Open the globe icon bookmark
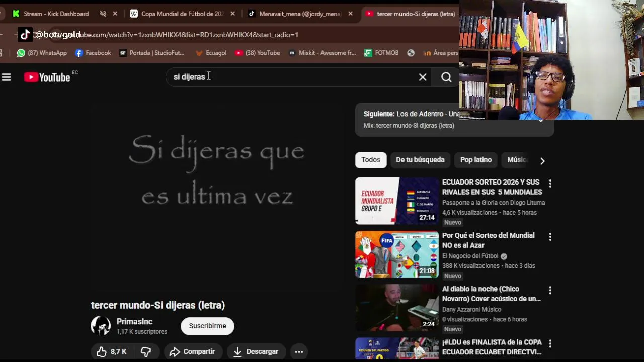The height and width of the screenshot is (362, 644). coord(411,53)
